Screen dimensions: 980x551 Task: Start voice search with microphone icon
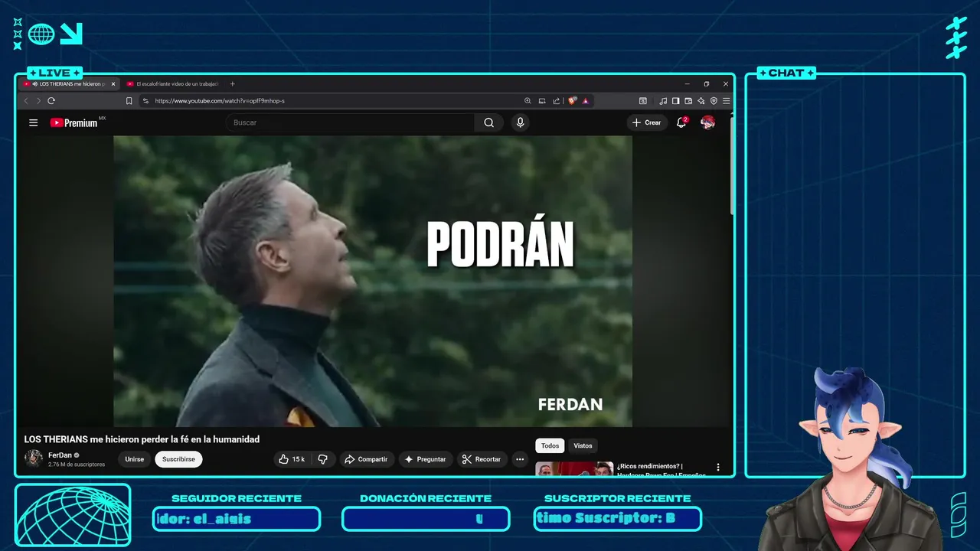(520, 122)
